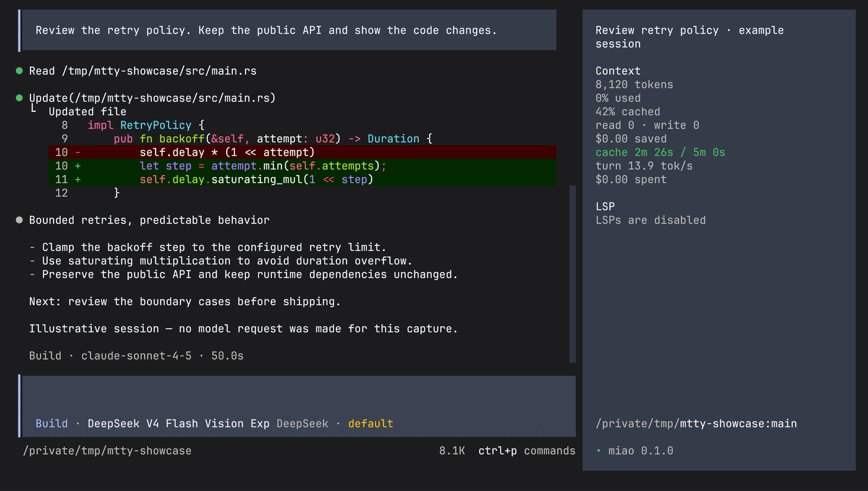Click the green dot beside Read main.rs
Viewport: 868px width, 491px height.
point(20,71)
